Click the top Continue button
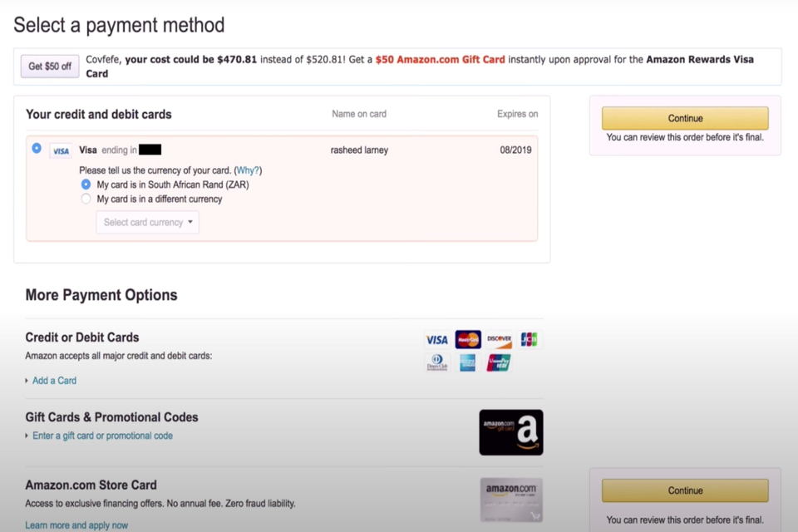Screen dimensions: 798x532 [684, 118]
